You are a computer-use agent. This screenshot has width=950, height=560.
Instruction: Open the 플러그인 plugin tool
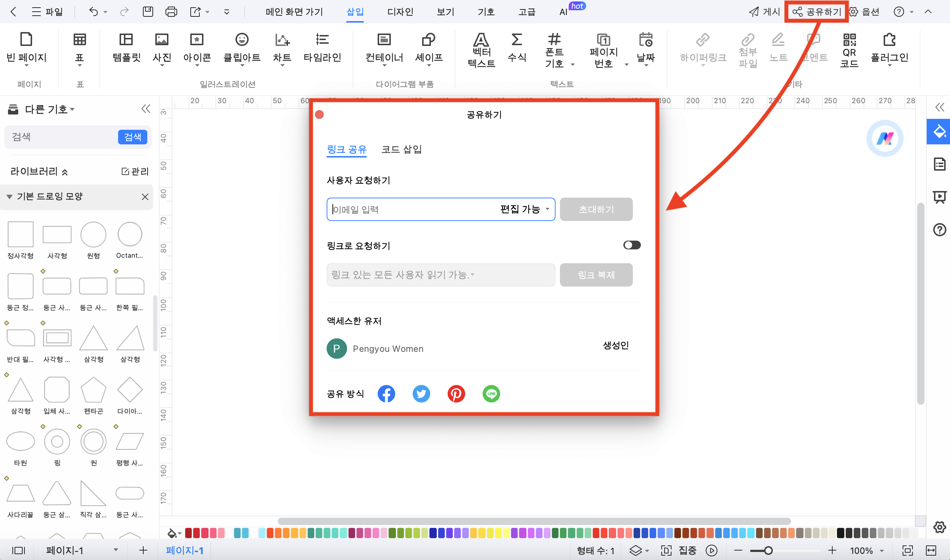tap(889, 49)
